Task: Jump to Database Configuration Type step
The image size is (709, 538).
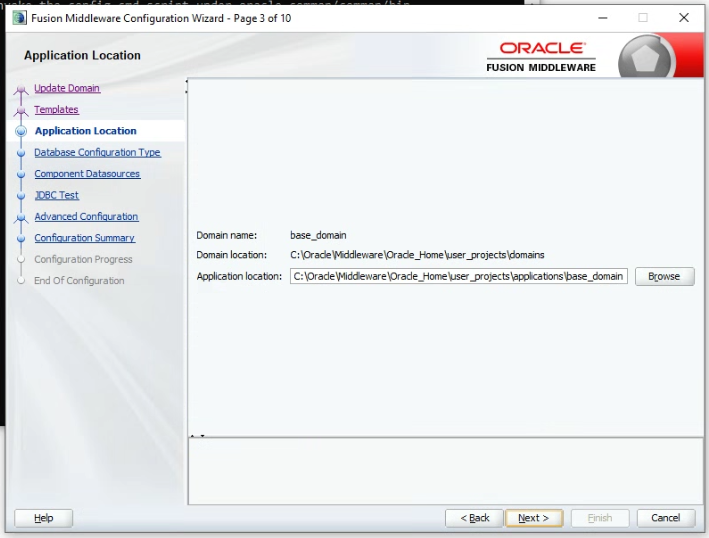Action: coord(97,152)
